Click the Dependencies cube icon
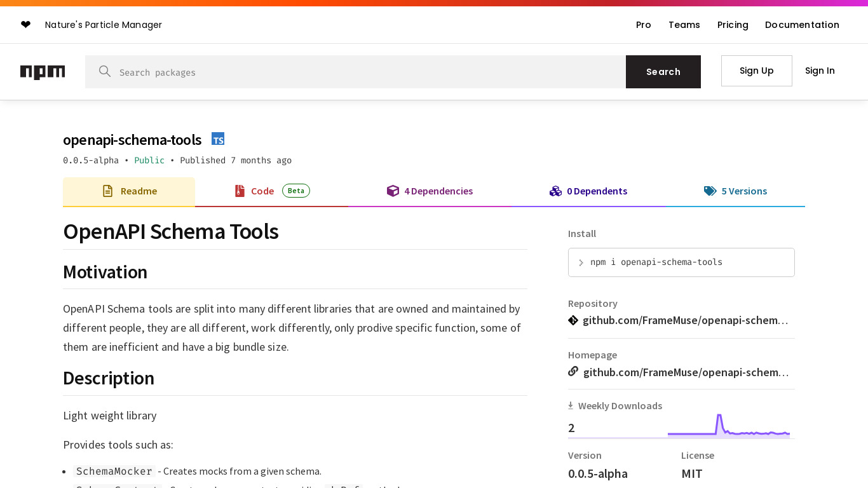 [393, 191]
